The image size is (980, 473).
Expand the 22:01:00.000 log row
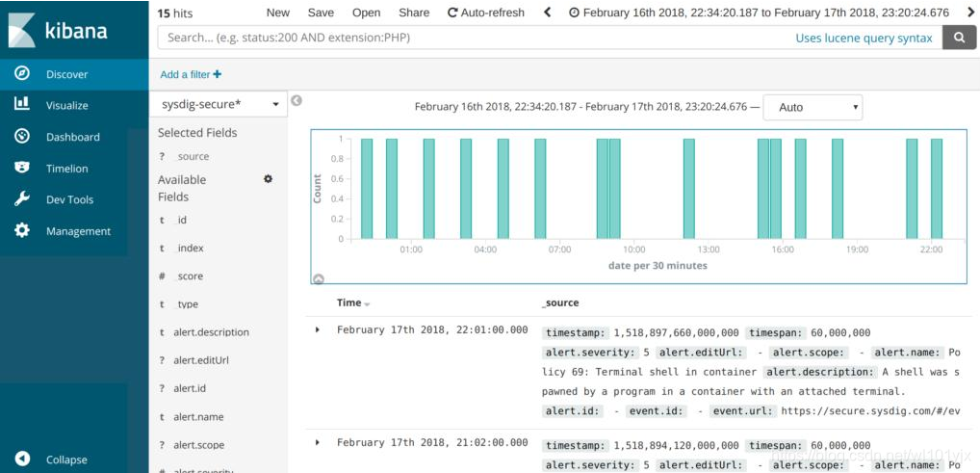tap(318, 329)
